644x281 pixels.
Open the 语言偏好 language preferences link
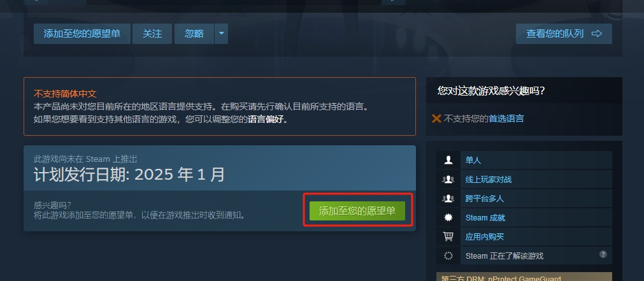[266, 120]
